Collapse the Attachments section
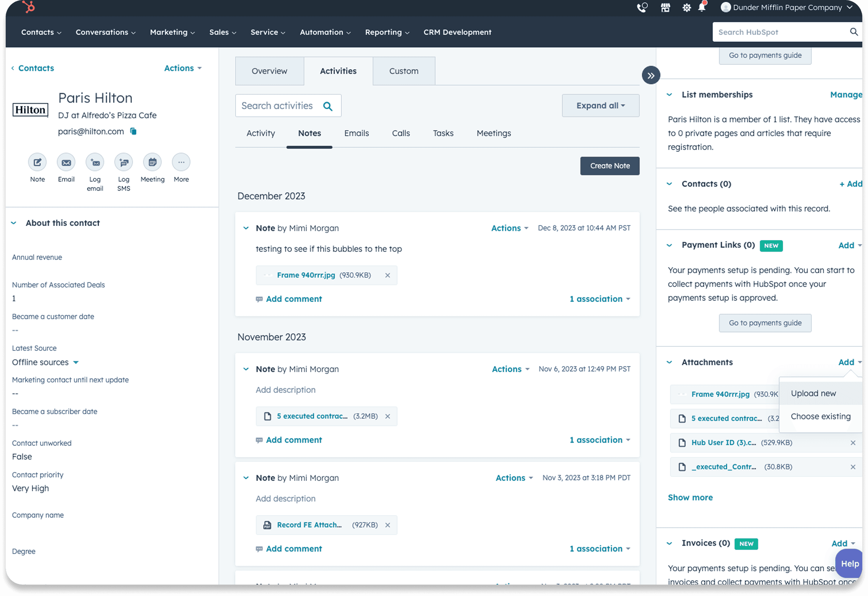 [669, 362]
